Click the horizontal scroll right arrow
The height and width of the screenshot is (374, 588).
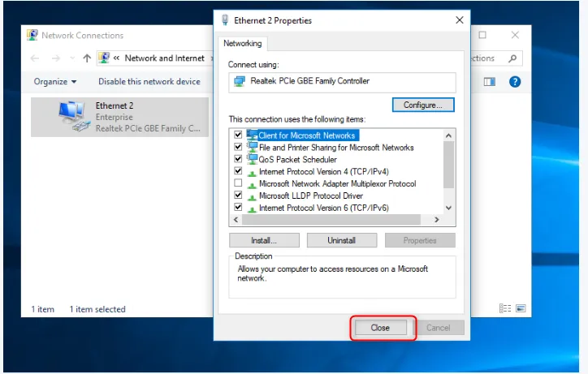(436, 220)
